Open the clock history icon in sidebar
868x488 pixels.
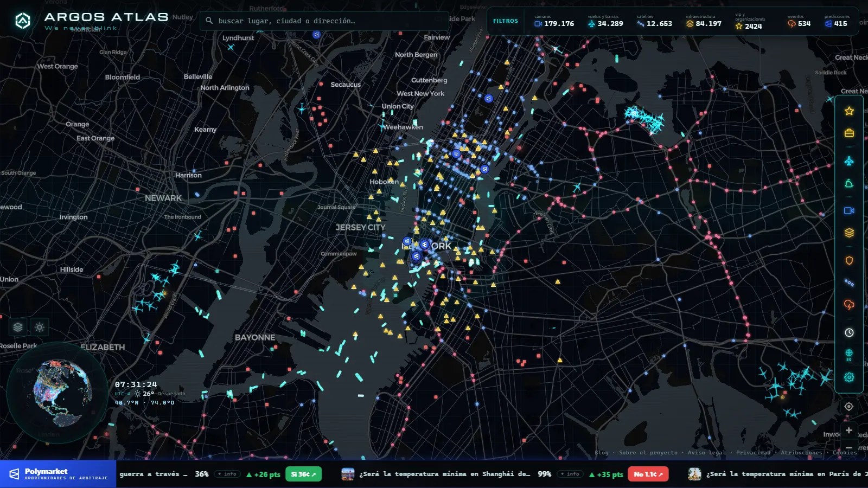[849, 332]
